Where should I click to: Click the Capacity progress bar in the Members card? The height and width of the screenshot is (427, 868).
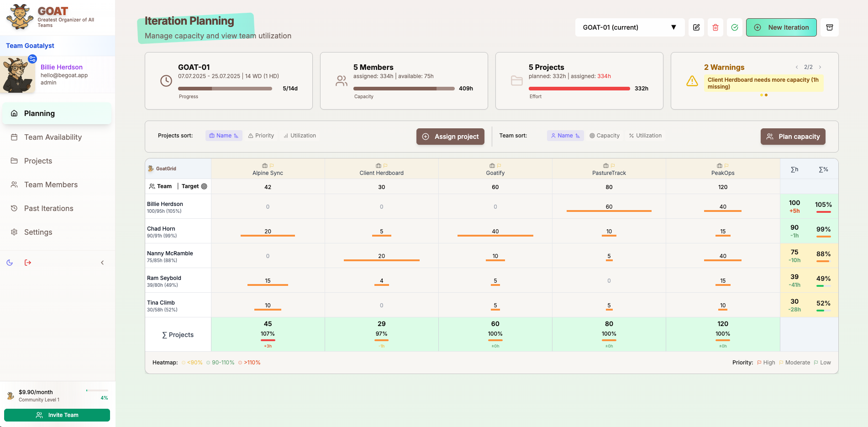tap(404, 89)
